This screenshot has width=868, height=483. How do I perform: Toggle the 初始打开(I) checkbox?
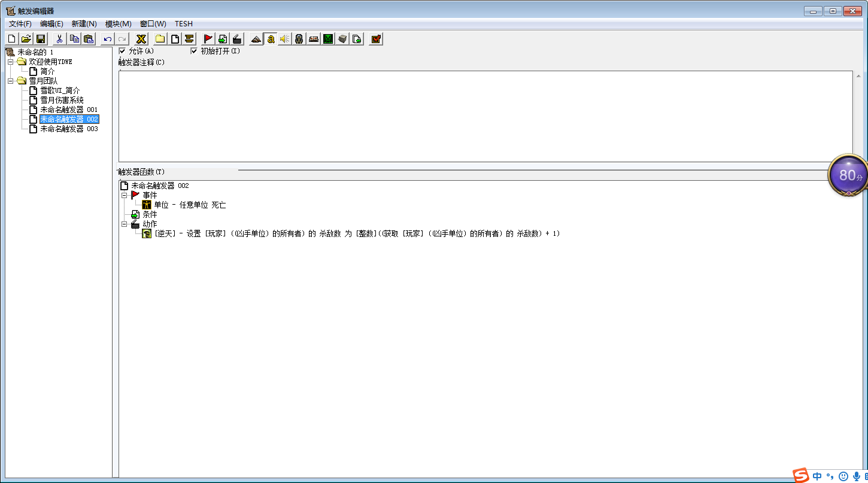(194, 51)
